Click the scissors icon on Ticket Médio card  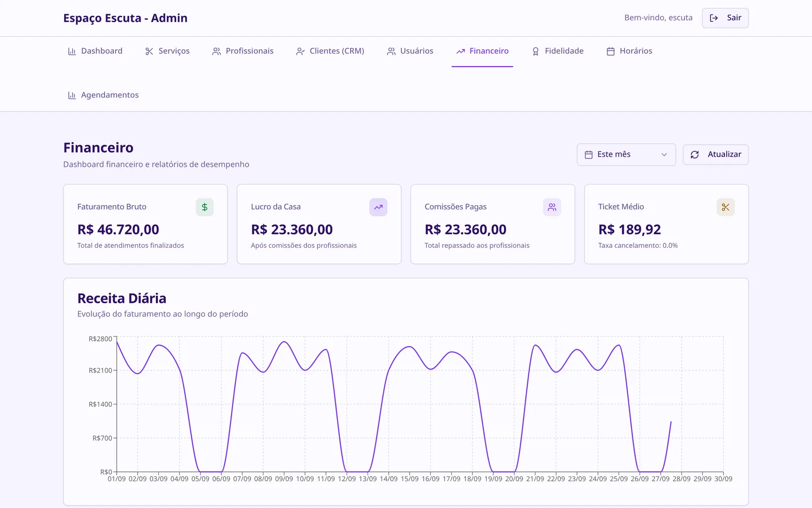click(726, 207)
